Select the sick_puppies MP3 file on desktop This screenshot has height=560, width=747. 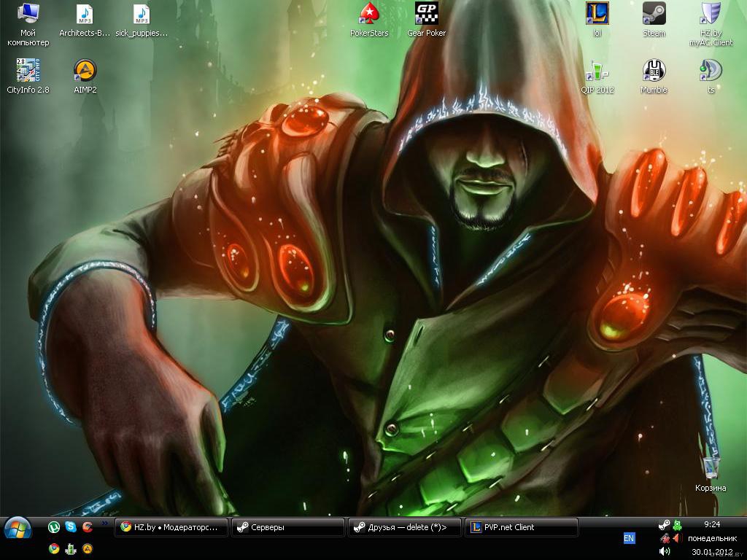(x=142, y=20)
